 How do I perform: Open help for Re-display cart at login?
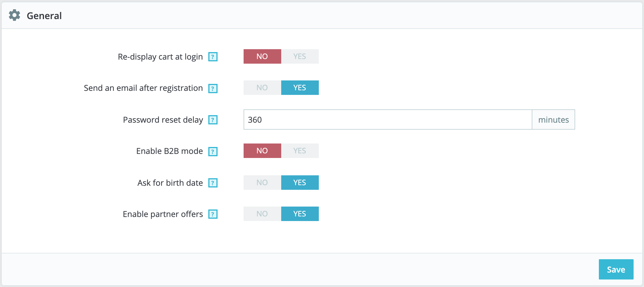click(x=213, y=57)
